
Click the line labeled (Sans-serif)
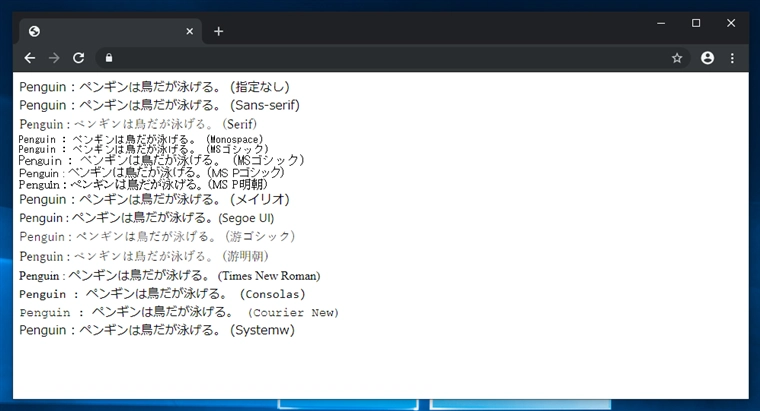(159, 105)
